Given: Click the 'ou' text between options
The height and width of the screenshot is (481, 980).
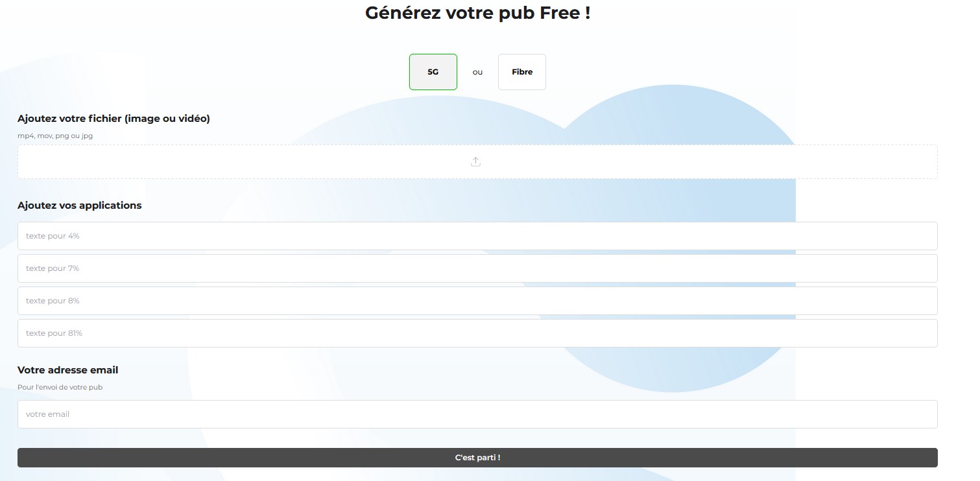Looking at the screenshot, I should 478,73.
